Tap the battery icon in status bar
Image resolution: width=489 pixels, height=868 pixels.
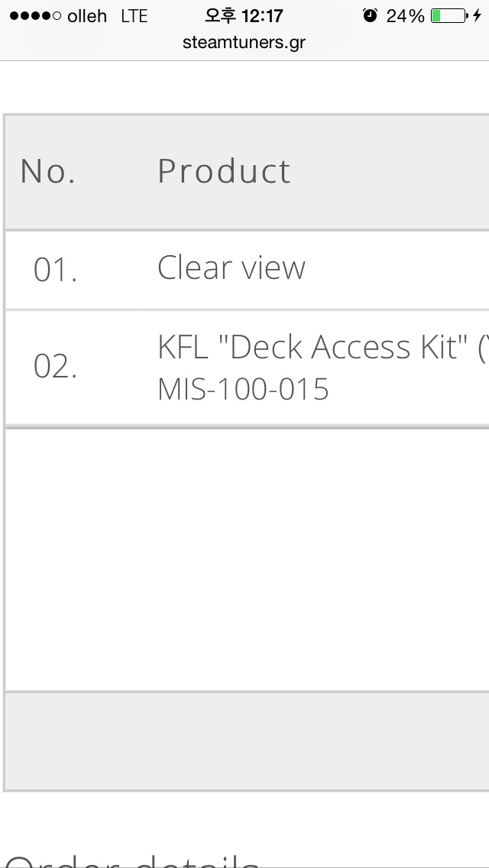pos(449,15)
